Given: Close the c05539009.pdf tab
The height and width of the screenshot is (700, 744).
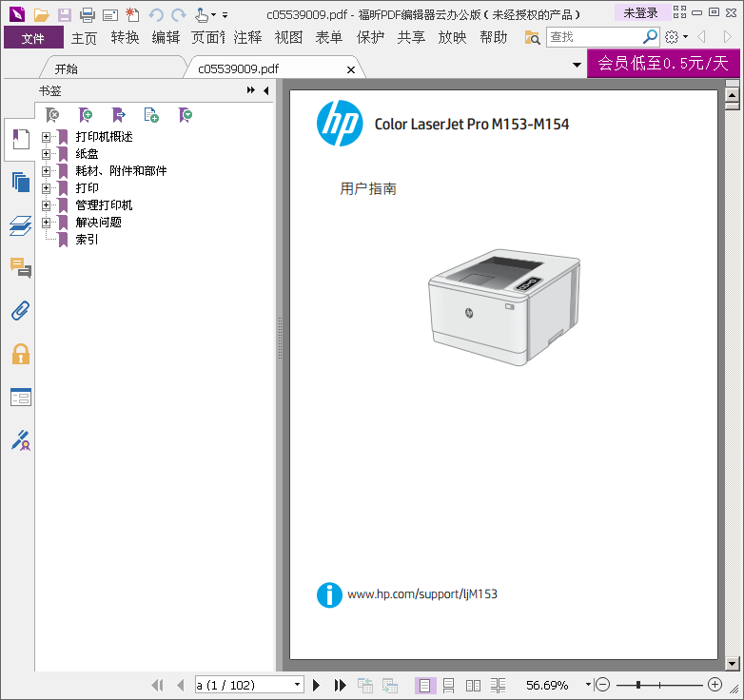Looking at the screenshot, I should [x=351, y=69].
